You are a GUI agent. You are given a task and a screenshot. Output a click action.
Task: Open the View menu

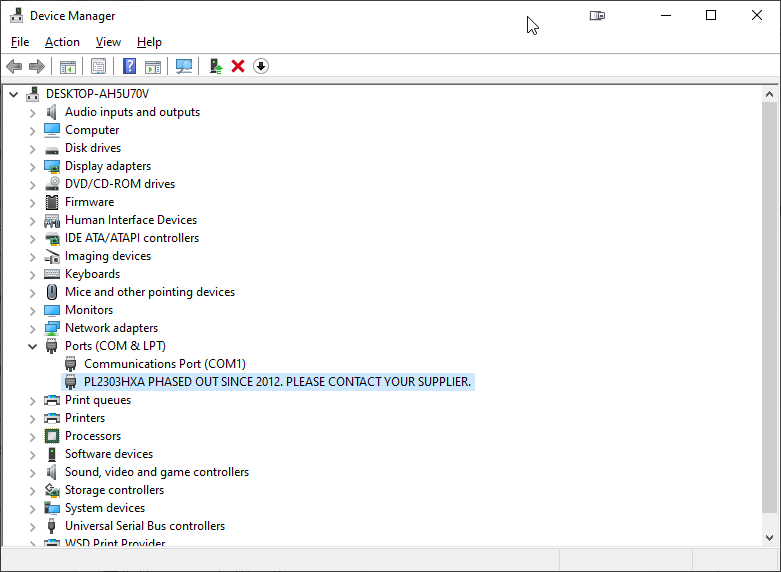(x=108, y=42)
